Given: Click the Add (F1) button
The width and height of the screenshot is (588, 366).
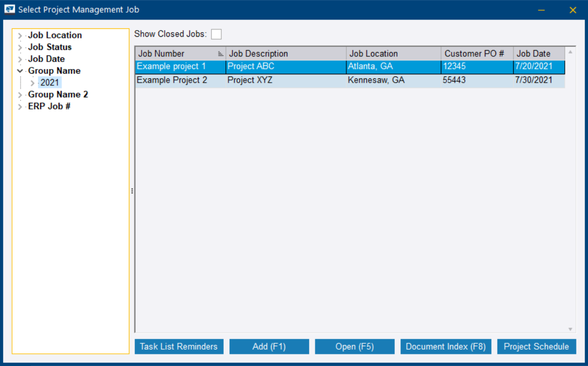Looking at the screenshot, I should (x=269, y=347).
